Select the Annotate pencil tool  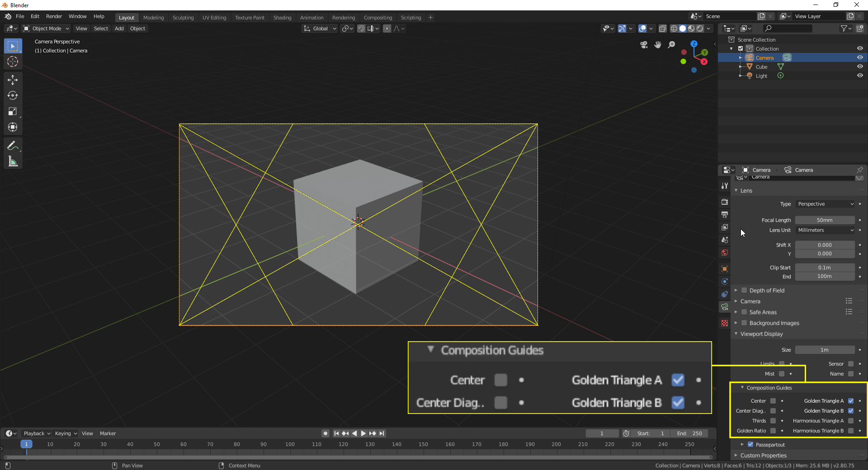[x=13, y=146]
